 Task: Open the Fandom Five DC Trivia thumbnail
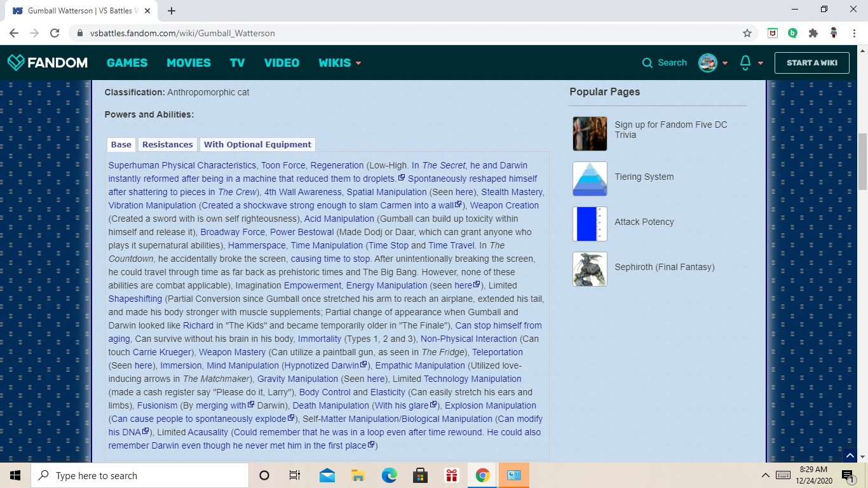[x=590, y=133]
